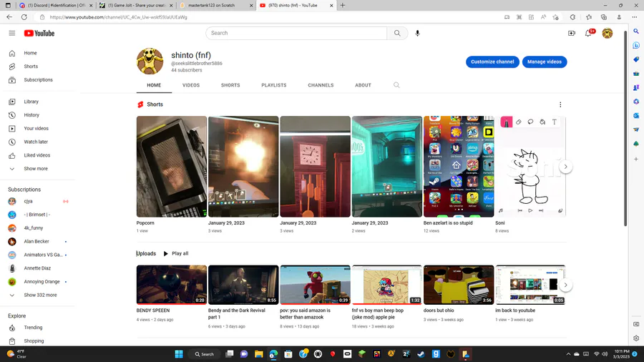Switch to the Discord browser tab

(x=55, y=5)
